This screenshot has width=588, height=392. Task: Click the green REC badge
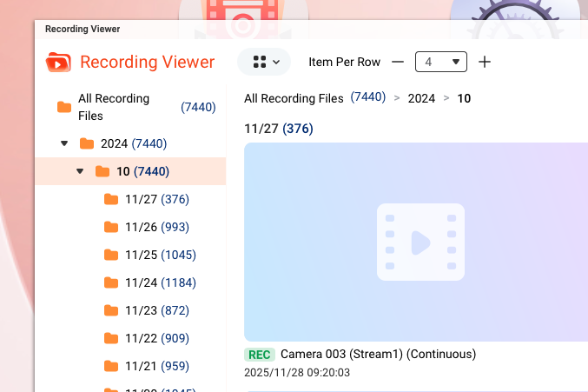tap(260, 355)
